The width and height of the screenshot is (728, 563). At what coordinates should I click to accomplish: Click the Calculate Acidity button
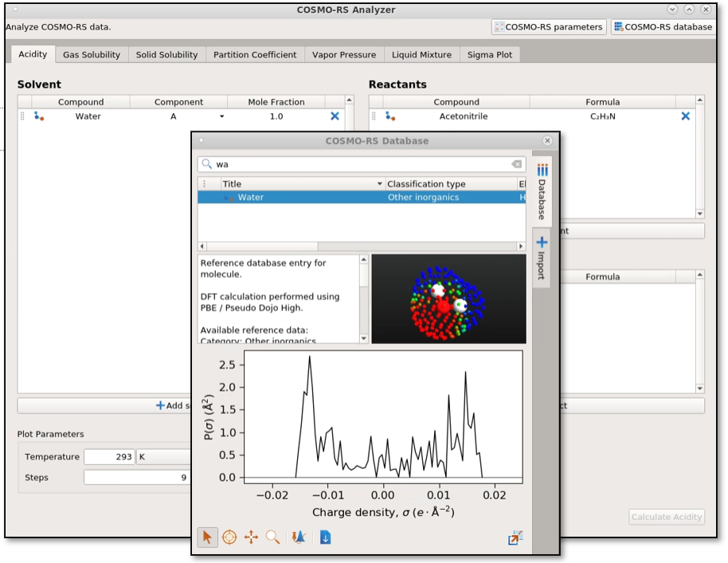point(666,517)
